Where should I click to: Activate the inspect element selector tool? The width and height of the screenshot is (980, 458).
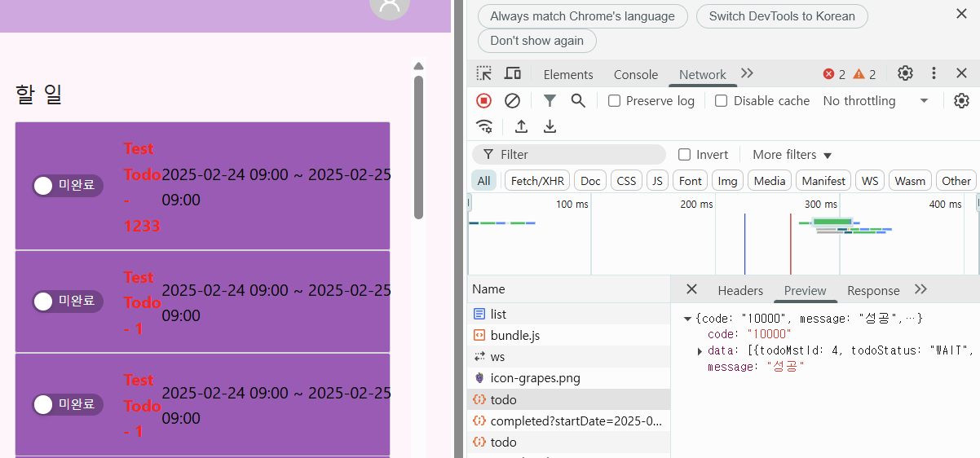pos(484,73)
